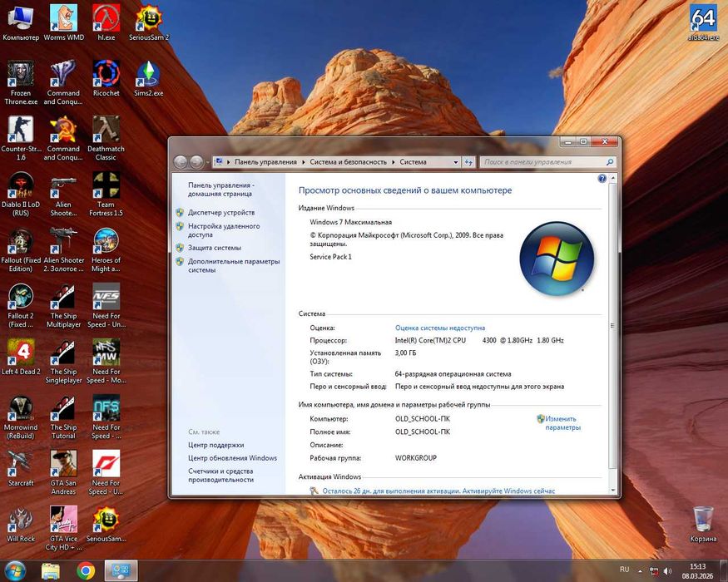Open recent pages dropdown near Back button
This screenshot has width=728, height=582.
point(207,162)
